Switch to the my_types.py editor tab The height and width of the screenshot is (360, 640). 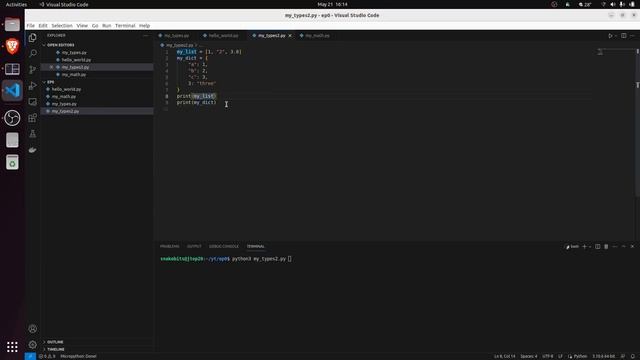pos(177,36)
